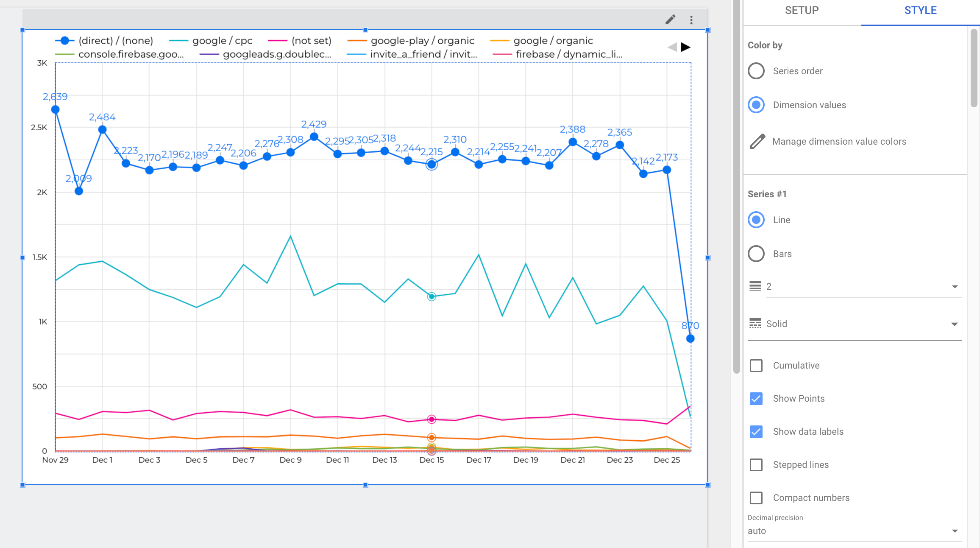Image resolution: width=980 pixels, height=548 pixels.
Task: Open the Decimal precision auto dropdown
Action: (x=854, y=531)
